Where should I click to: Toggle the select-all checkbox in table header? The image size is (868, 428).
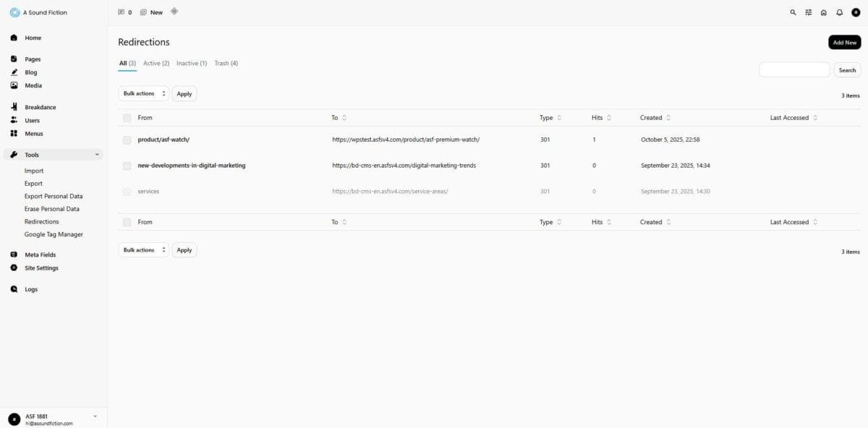[x=127, y=118]
